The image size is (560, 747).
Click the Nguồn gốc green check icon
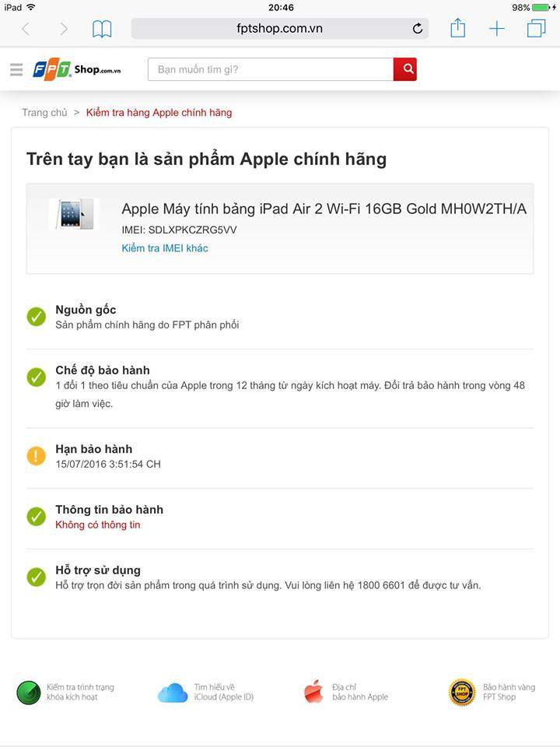tap(37, 317)
